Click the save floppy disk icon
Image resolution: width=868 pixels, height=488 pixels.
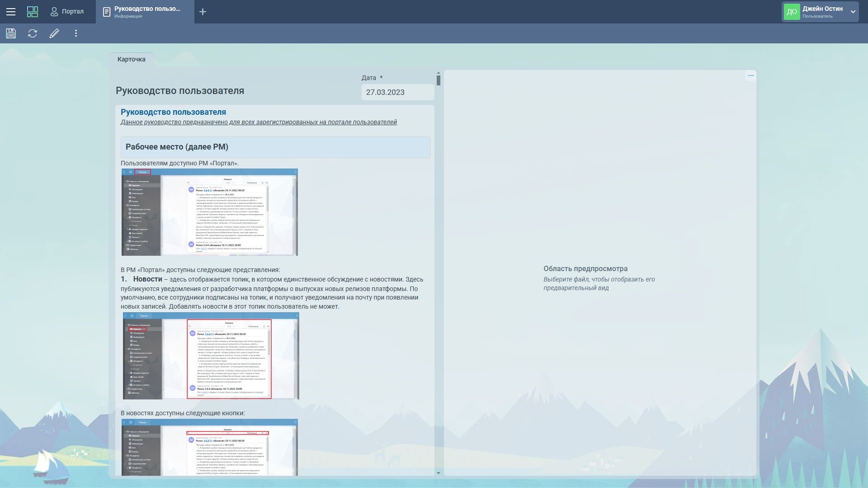tap(11, 33)
